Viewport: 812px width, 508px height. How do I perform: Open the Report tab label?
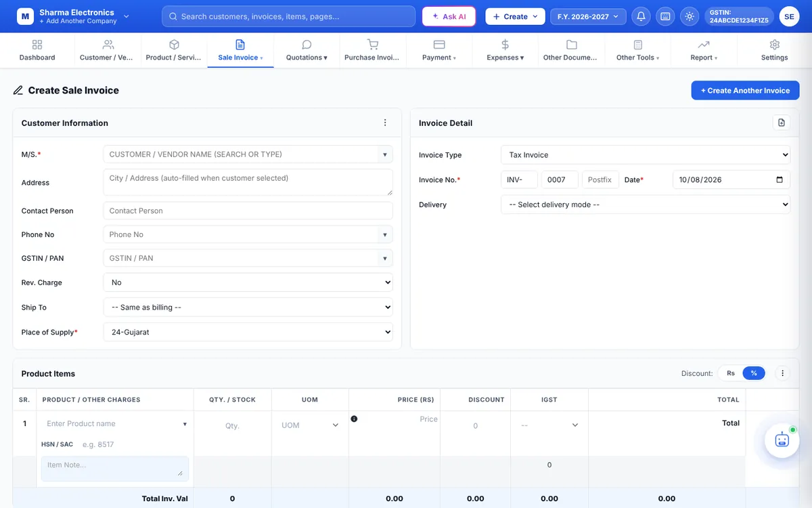(704, 58)
